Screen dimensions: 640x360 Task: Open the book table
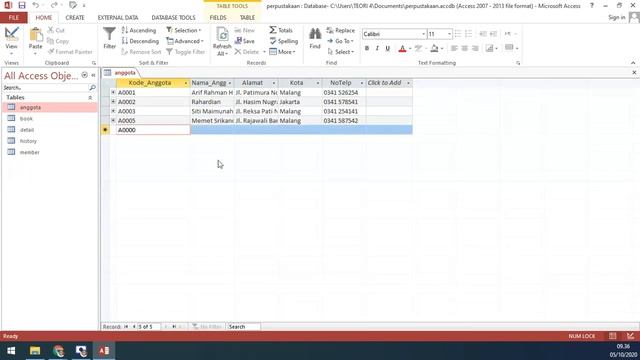click(26, 119)
